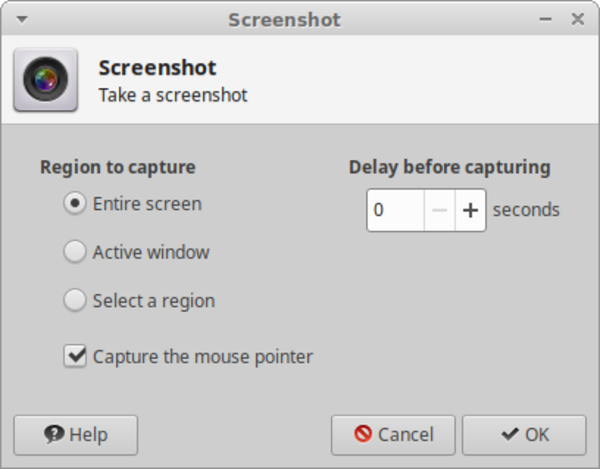Viewport: 600px width, 469px height.
Task: Minimize the Screenshot dialog window
Action: [x=547, y=19]
